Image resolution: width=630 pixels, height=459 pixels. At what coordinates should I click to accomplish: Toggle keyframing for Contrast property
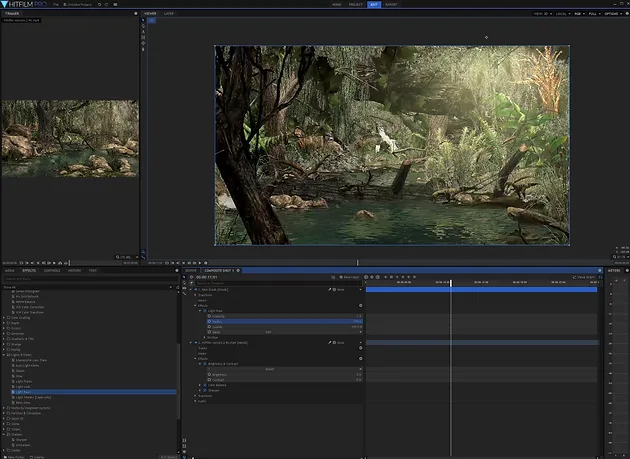click(x=209, y=380)
